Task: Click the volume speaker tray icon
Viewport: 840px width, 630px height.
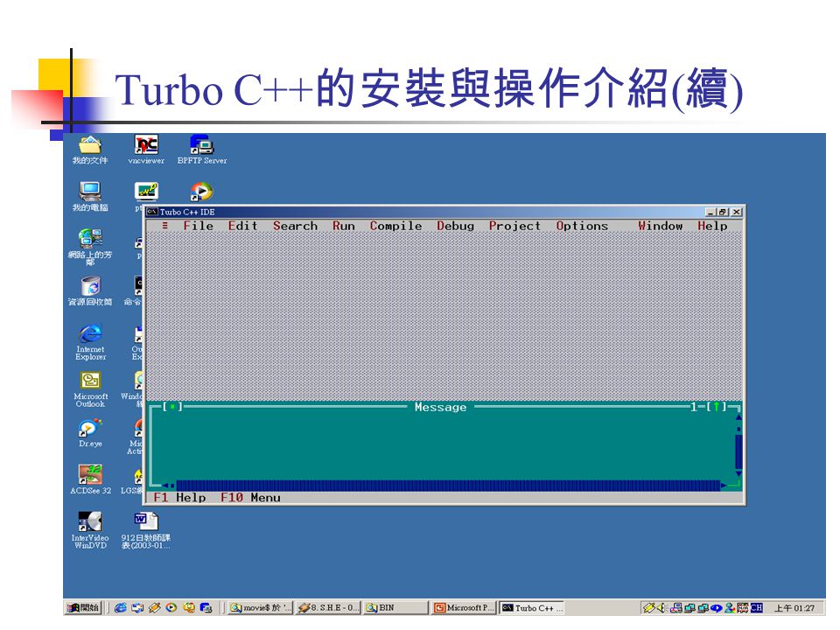Action: click(661, 608)
